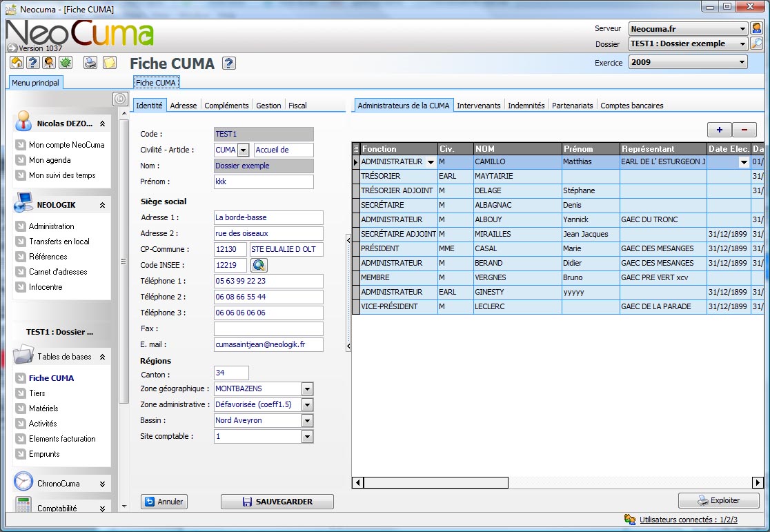Click the Mon compte NeoCuma sidebar icon
Image resolution: width=770 pixels, height=532 pixels.
(21, 145)
